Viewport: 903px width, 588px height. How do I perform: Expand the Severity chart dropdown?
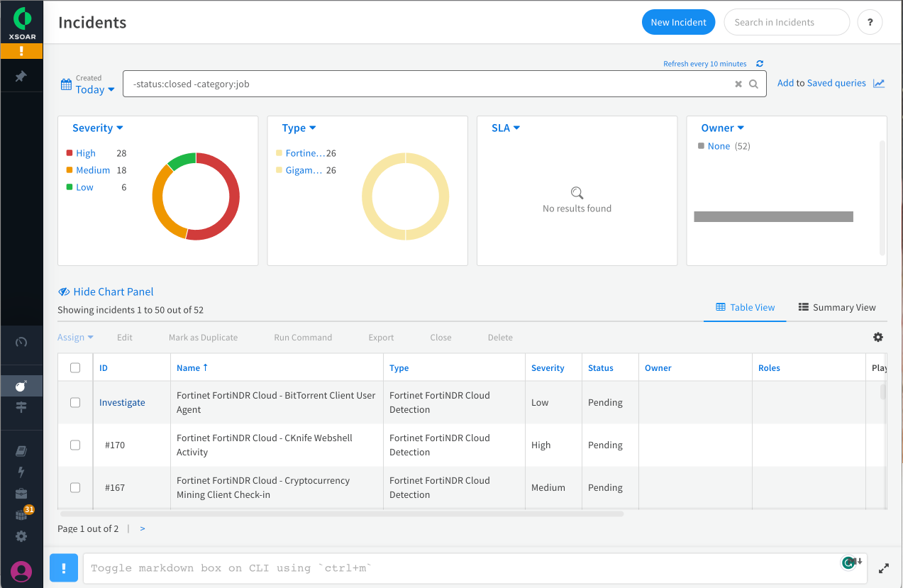point(98,128)
